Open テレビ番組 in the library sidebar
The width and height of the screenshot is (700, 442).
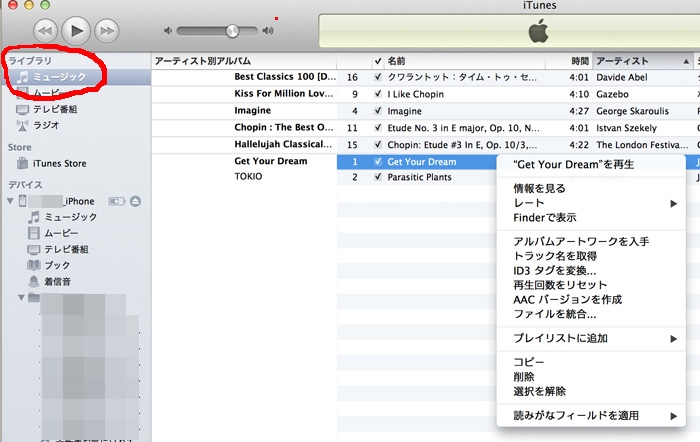(x=55, y=109)
